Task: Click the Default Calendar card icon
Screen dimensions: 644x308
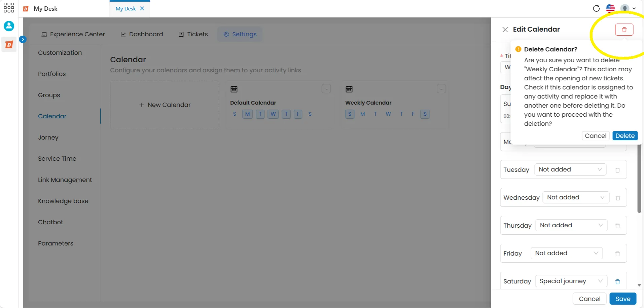Action: click(234, 89)
